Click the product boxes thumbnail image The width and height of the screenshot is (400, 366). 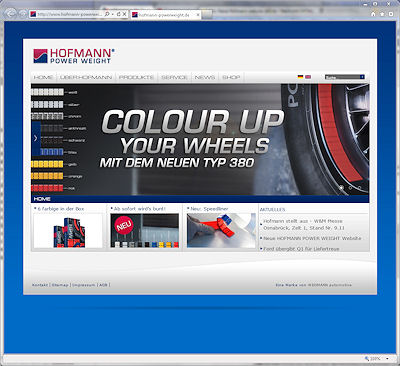[68, 231]
